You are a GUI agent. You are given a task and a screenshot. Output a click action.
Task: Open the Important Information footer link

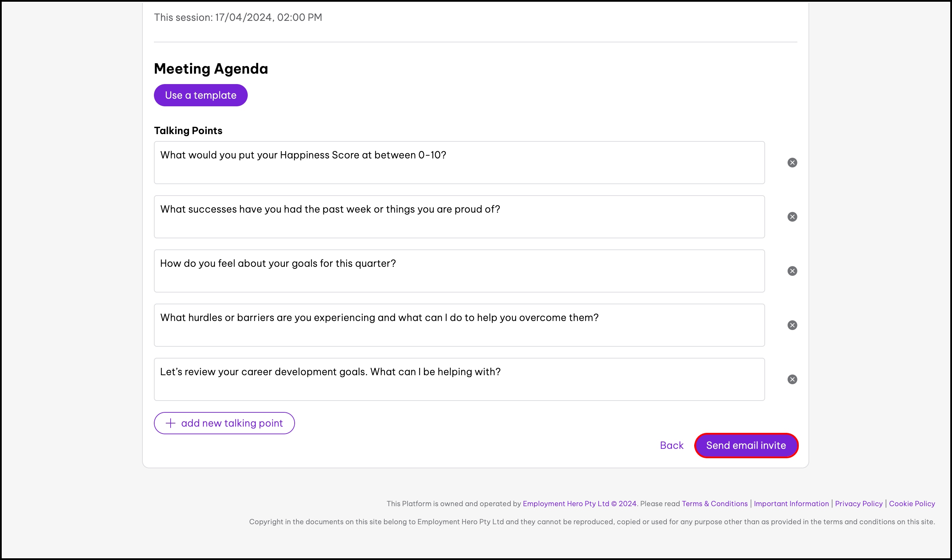point(791,503)
